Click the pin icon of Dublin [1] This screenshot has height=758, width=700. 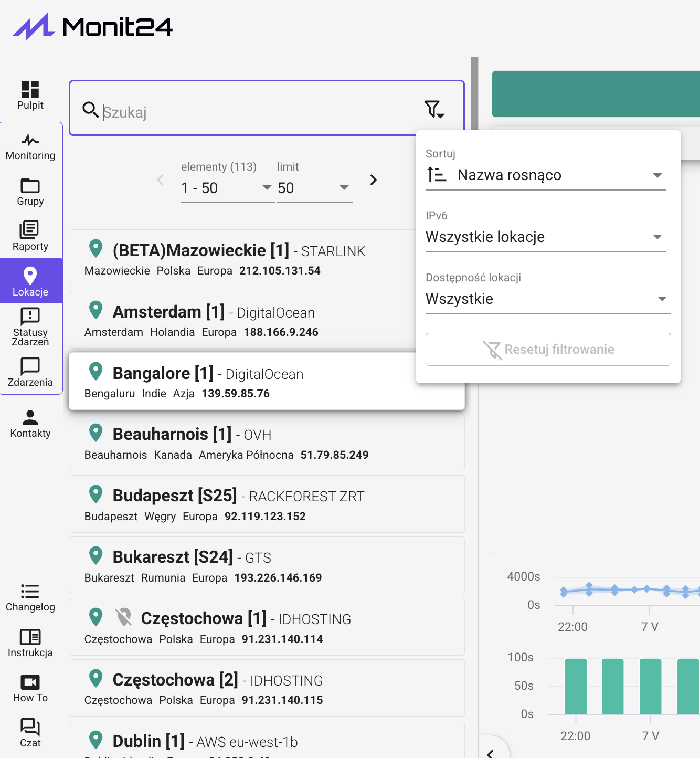(x=96, y=740)
